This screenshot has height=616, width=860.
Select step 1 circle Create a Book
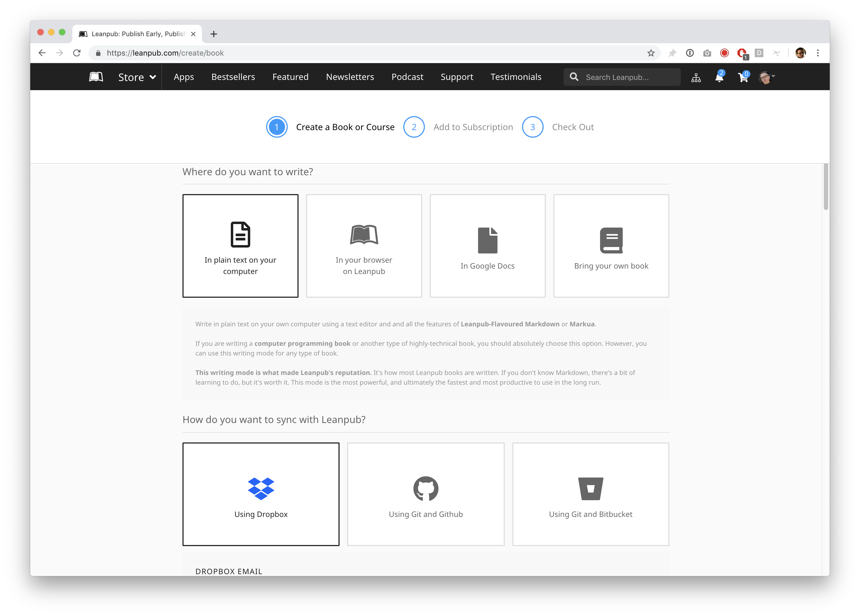coord(277,127)
